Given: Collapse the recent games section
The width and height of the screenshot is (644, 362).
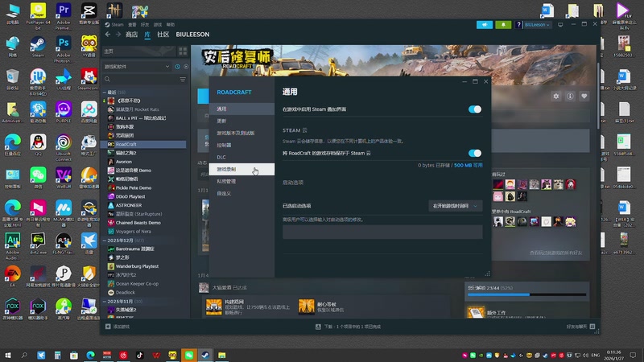Looking at the screenshot, I should click(x=105, y=93).
